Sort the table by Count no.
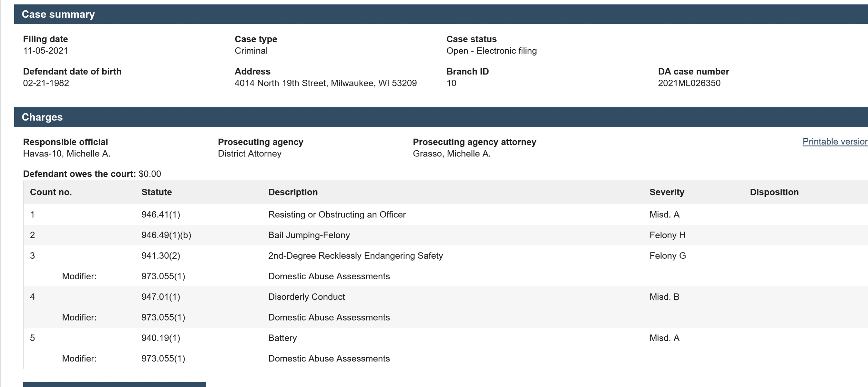This screenshot has height=387, width=868. (x=51, y=192)
